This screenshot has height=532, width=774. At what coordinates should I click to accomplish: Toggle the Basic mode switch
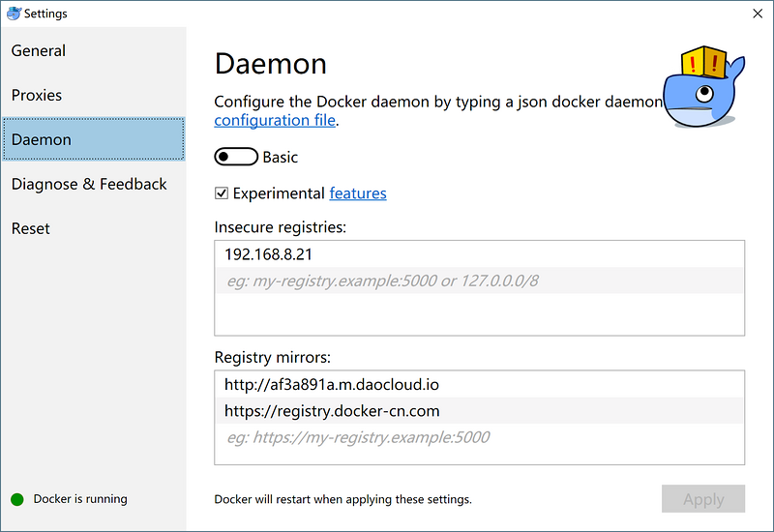click(236, 157)
